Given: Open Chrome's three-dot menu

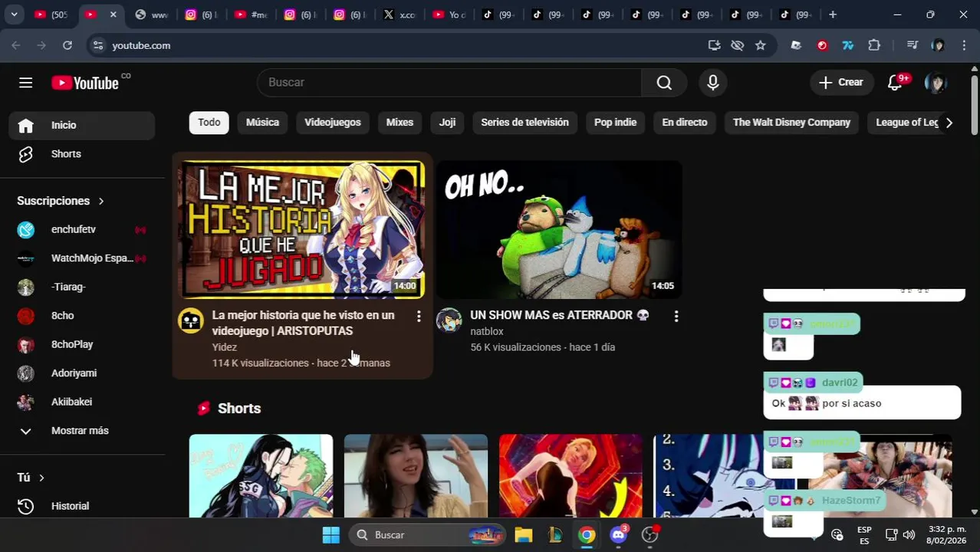Looking at the screenshot, I should pos(964,45).
